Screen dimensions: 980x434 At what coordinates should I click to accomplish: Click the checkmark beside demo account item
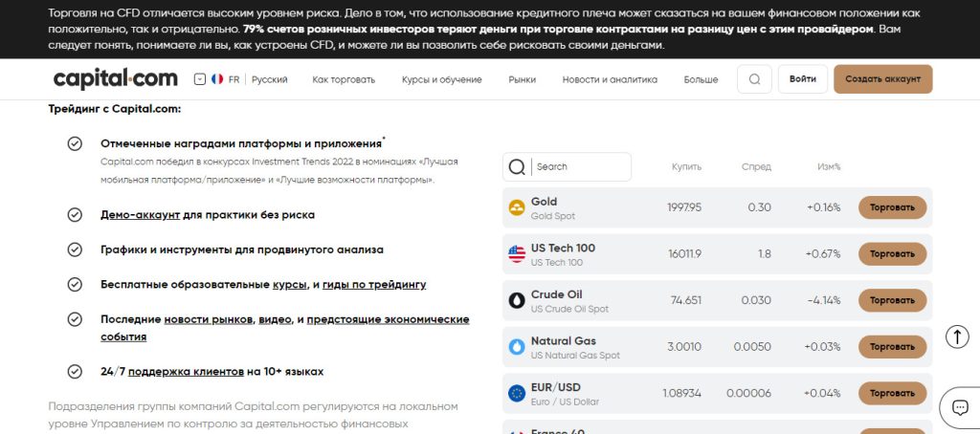[x=75, y=215]
